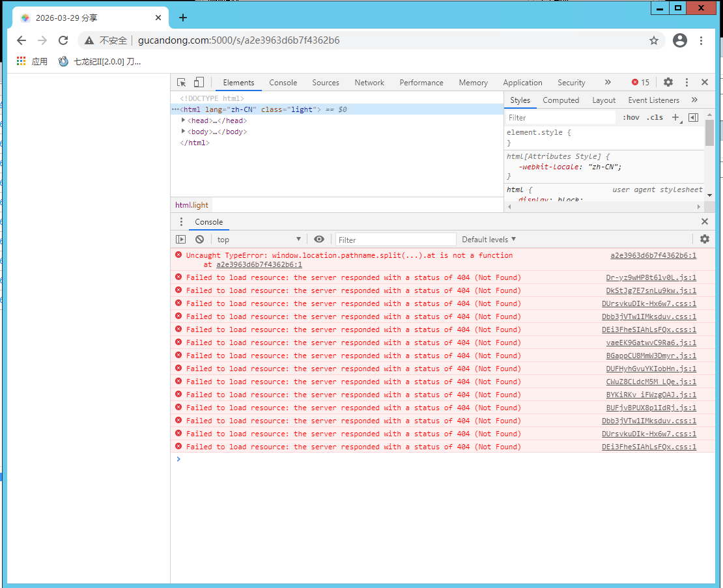Open the DkStJg7E7snLu9kw.js:1 source link
The height and width of the screenshot is (588, 723).
[x=651, y=290]
